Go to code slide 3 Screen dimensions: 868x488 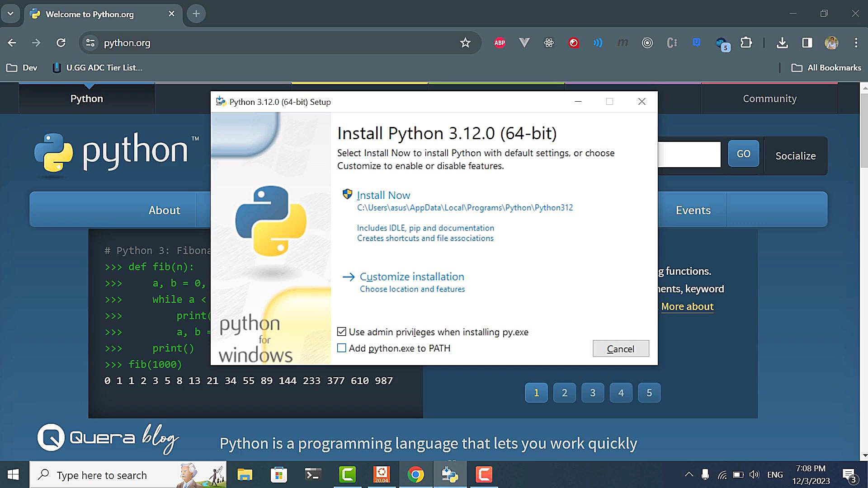pyautogui.click(x=593, y=393)
